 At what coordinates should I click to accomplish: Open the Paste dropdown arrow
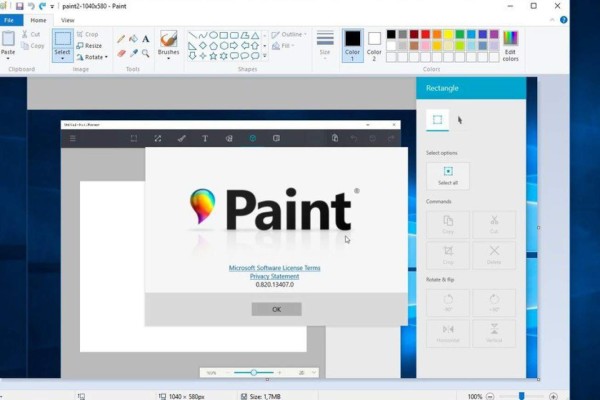[8, 59]
